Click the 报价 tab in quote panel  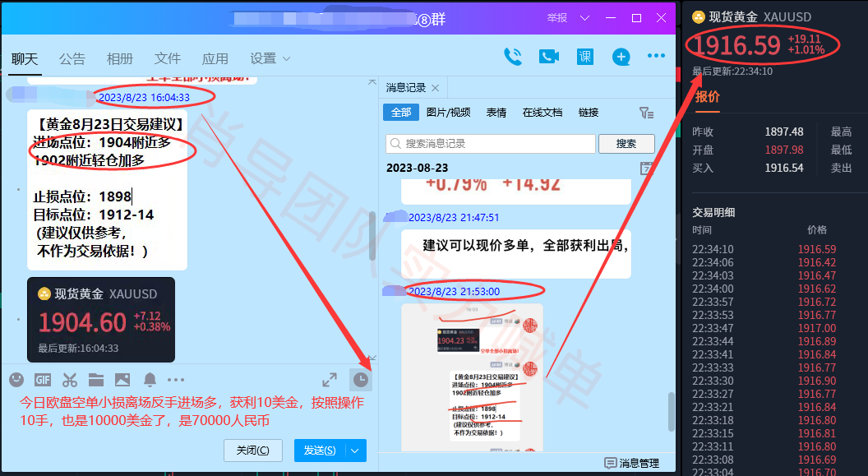(708, 97)
